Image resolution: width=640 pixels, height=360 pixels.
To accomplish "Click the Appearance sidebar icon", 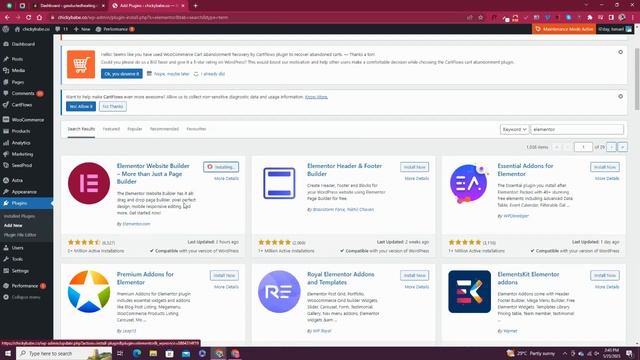I will [6, 192].
